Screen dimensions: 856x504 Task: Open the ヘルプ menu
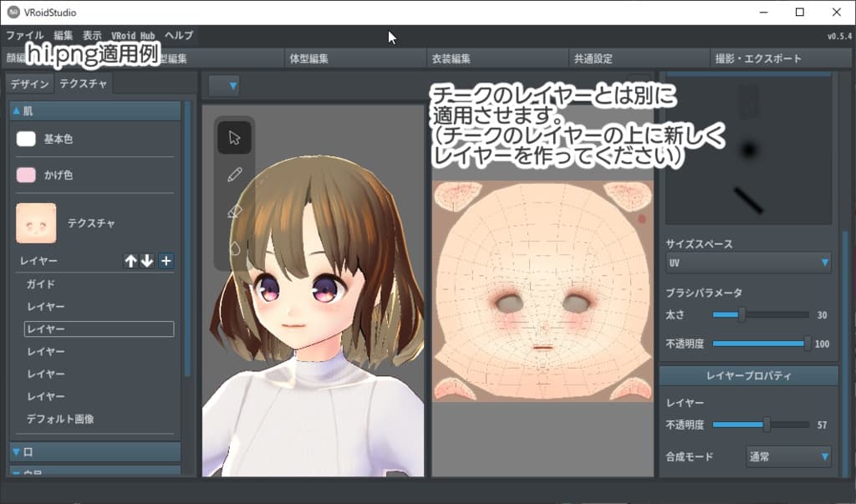[178, 35]
